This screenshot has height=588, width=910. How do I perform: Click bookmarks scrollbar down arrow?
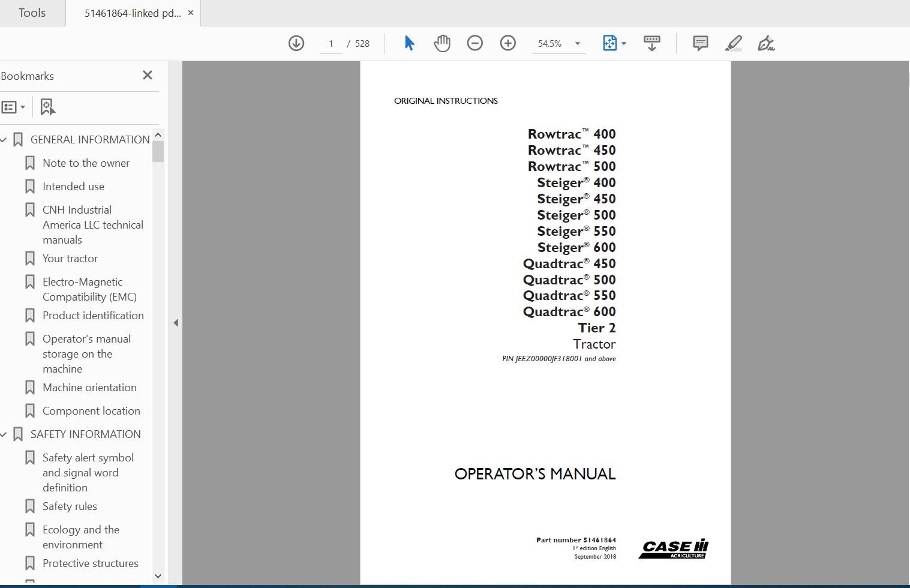158,576
